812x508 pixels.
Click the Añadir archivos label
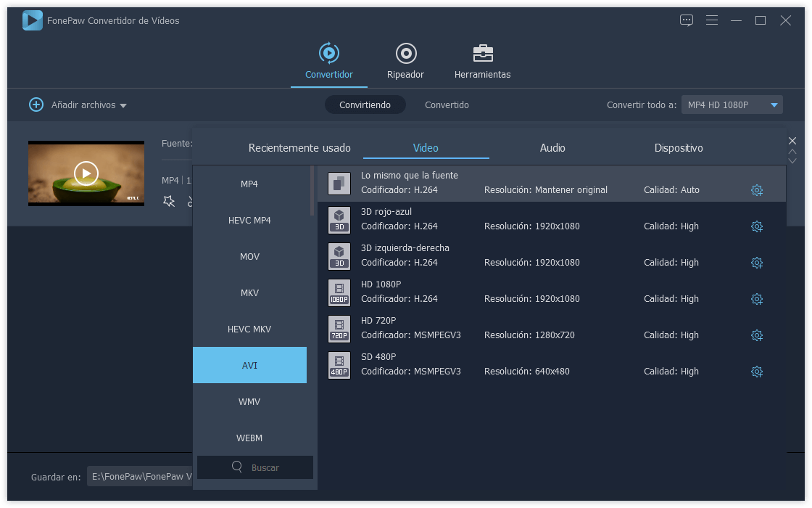[83, 105]
